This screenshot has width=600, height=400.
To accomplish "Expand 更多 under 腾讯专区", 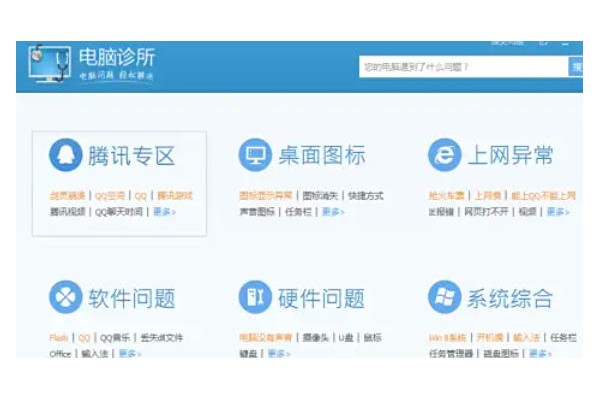I will coord(164,212).
